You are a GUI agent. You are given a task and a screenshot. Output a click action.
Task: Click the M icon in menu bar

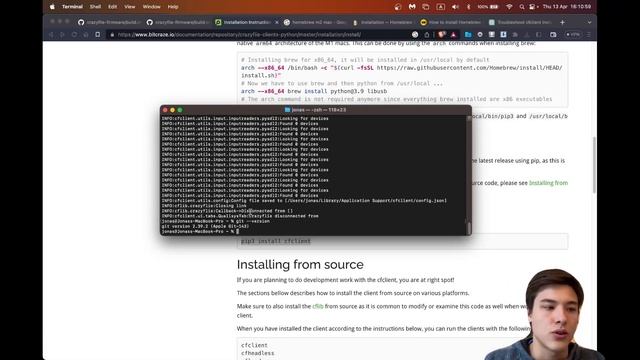coord(412,7)
